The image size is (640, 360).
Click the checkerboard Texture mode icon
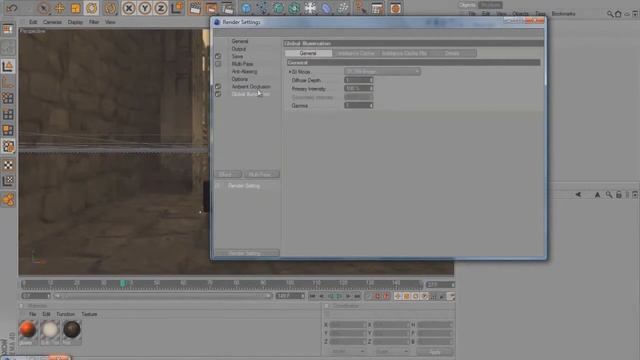click(8, 165)
